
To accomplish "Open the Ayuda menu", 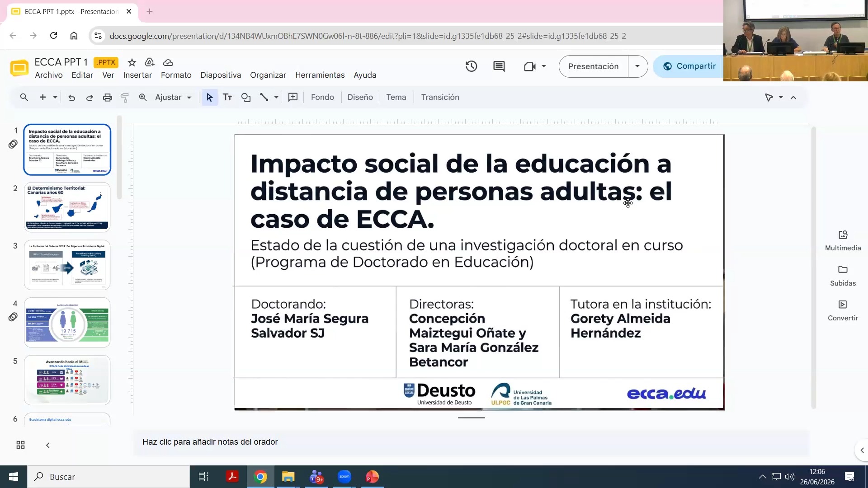I will point(365,75).
